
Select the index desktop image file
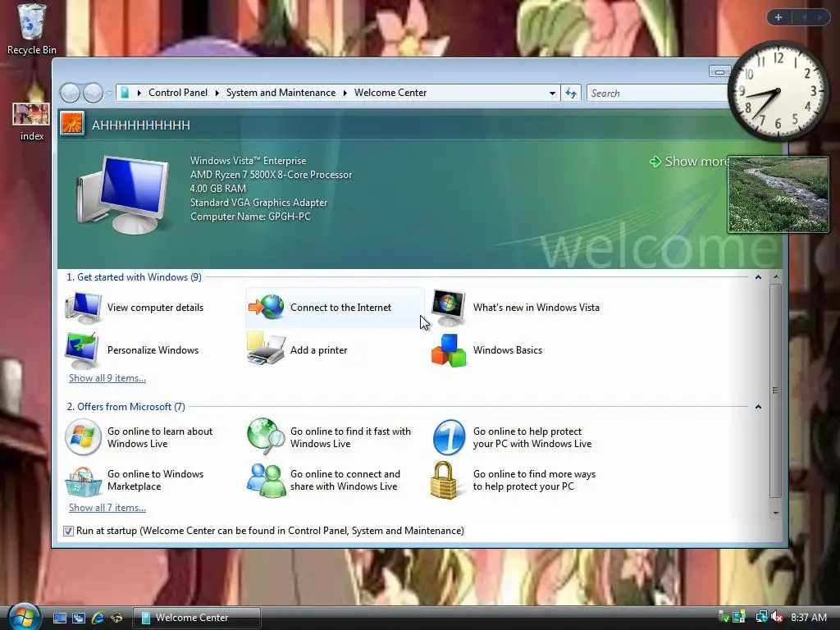coord(31,122)
